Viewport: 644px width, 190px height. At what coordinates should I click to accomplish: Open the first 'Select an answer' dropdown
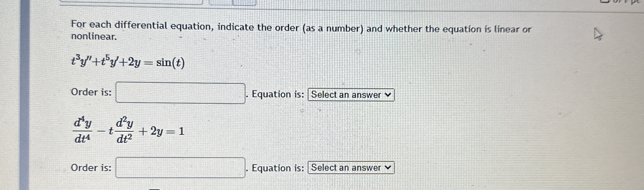click(351, 95)
